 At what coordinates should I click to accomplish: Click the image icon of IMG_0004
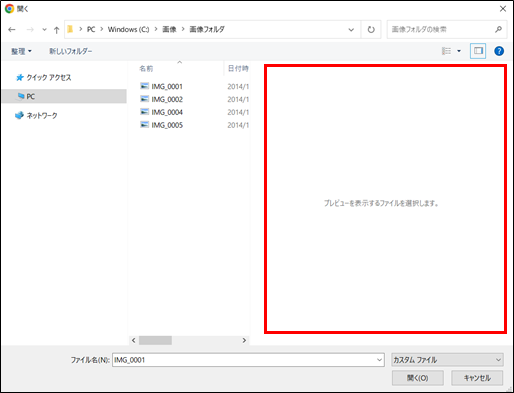[x=144, y=112]
